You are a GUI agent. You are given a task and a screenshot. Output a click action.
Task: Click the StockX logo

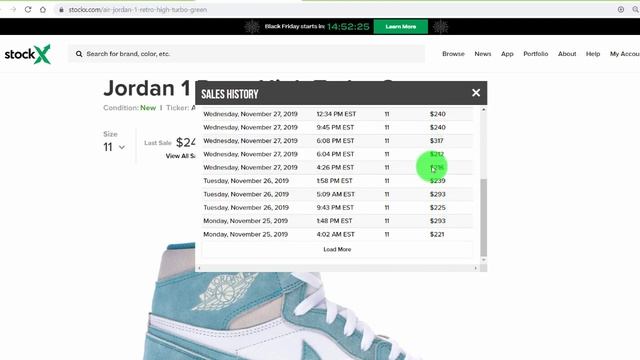coord(27,54)
